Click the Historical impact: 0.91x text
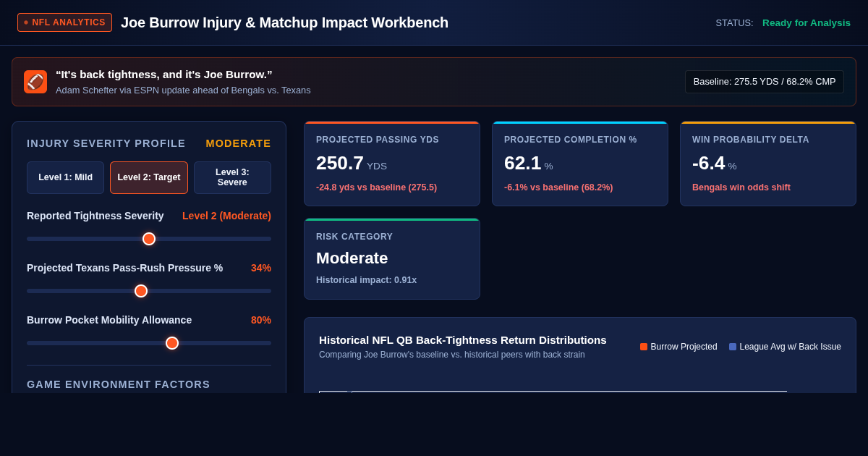 pos(366,280)
